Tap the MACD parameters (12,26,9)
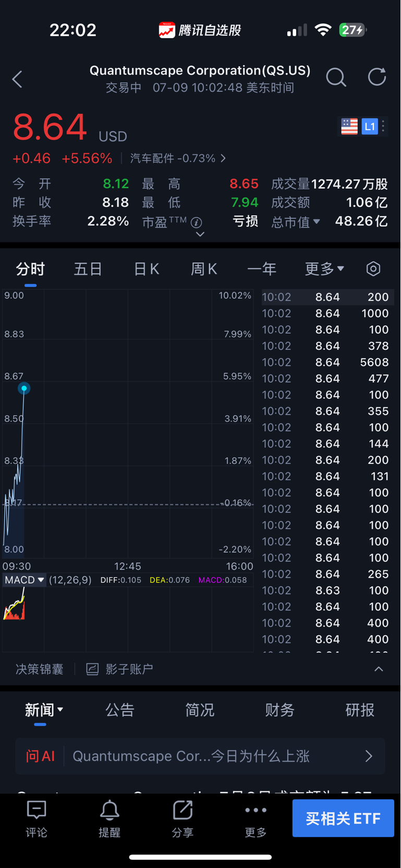This screenshot has height=868, width=401. [70, 580]
